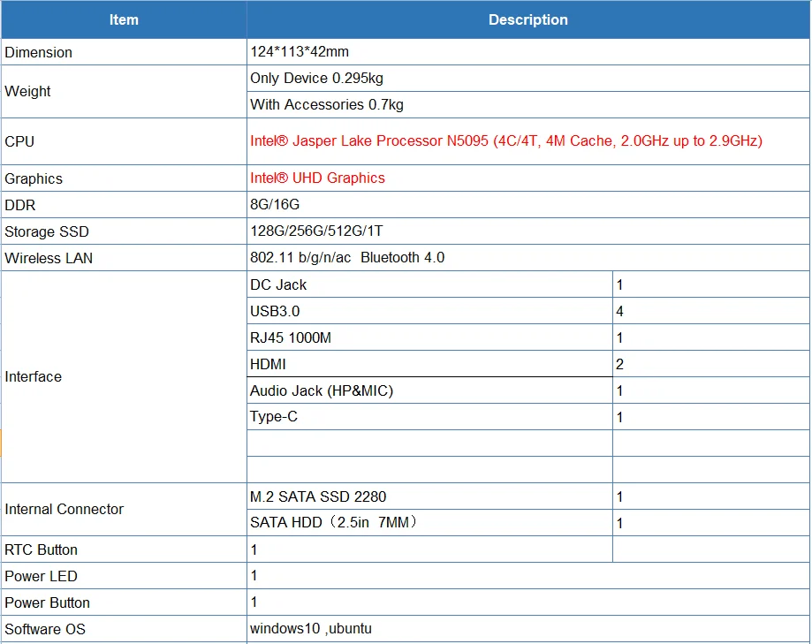Viewport: 812px width, 644px height.
Task: Select the red Jasper Lake Processor N5095 text
Action: pyautogui.click(x=506, y=140)
